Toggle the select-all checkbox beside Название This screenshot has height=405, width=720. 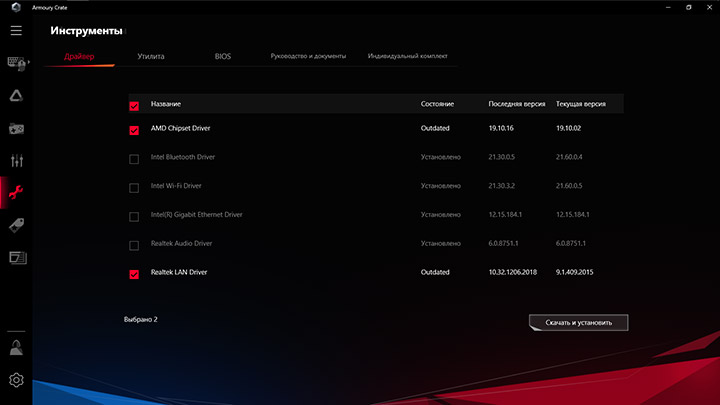(134, 106)
